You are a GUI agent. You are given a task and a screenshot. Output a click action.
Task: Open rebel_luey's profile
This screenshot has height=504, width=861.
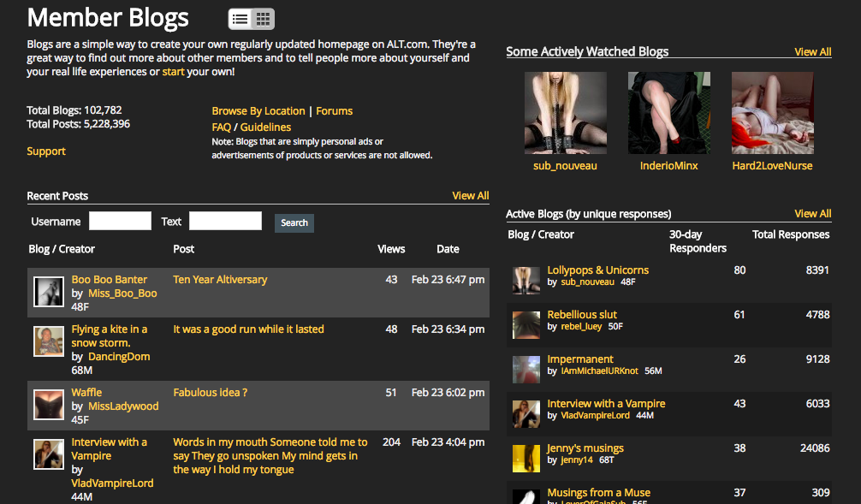[x=581, y=327]
